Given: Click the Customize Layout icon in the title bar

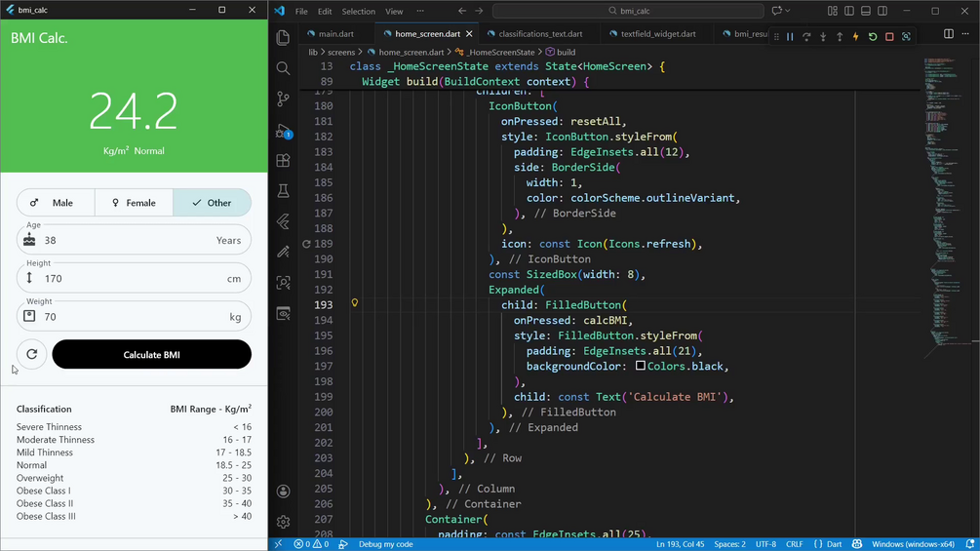Looking at the screenshot, I should point(833,11).
